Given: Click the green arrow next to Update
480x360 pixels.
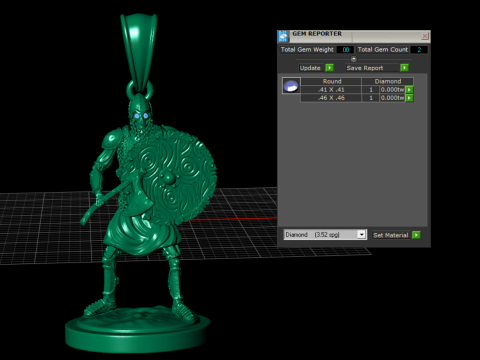Looking at the screenshot, I should click(329, 68).
